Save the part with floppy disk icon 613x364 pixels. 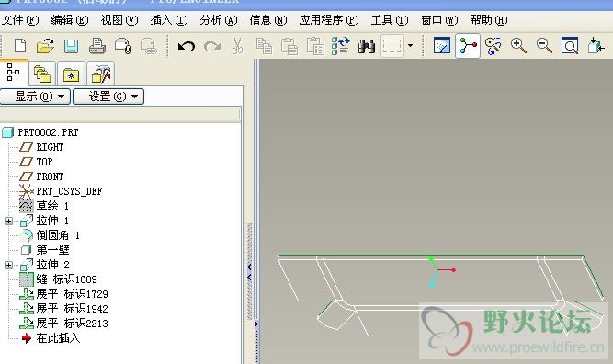71,46
